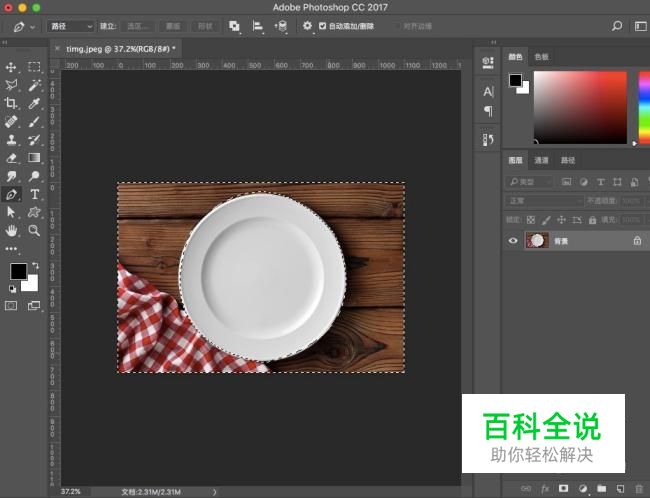
Task: Open the Edit Toolbar three-dots menu
Action: 11,249
